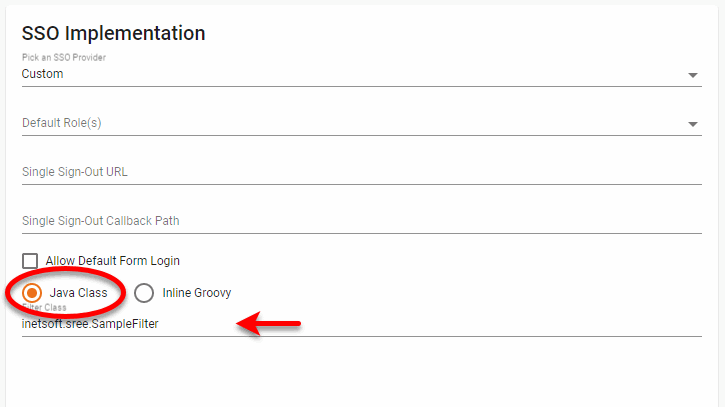Click the Inline Groovy label text
The image size is (725, 407).
[196, 293]
